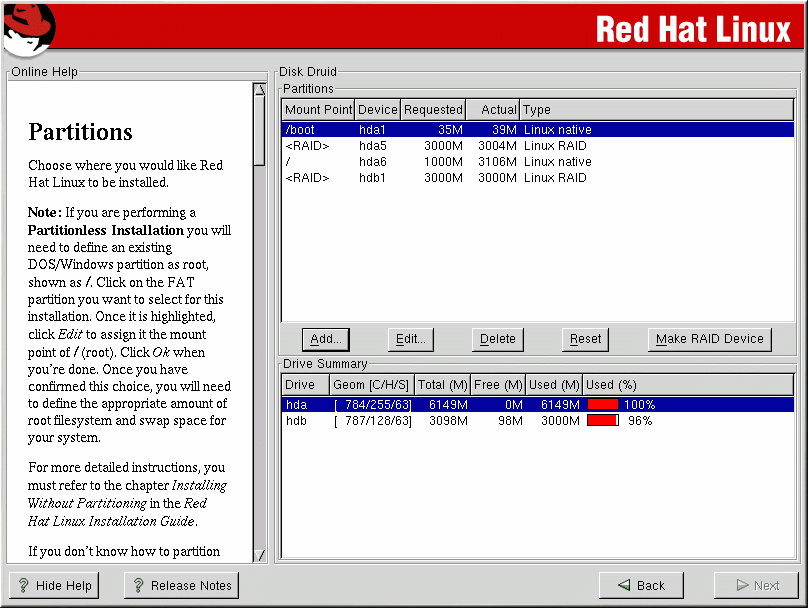Click the Free (M) column header
Image resolution: width=808 pixels, height=608 pixels.
[499, 385]
